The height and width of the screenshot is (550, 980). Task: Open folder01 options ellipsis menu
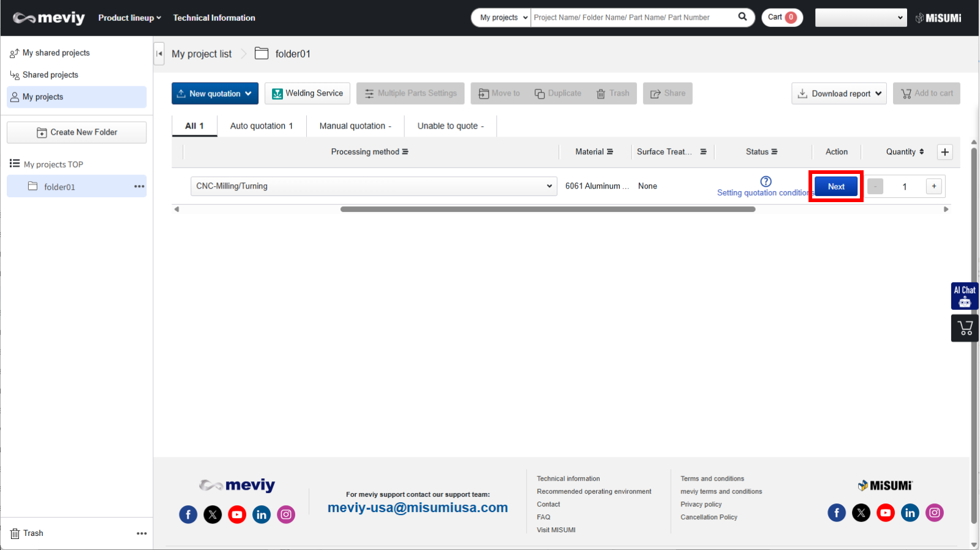(x=139, y=187)
